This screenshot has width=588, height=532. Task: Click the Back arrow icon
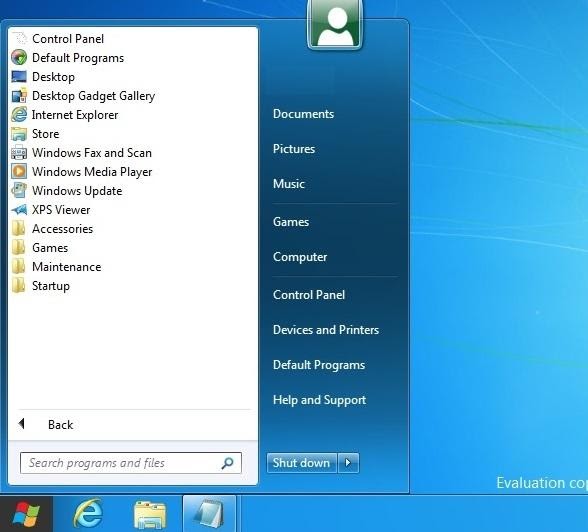coord(22,424)
